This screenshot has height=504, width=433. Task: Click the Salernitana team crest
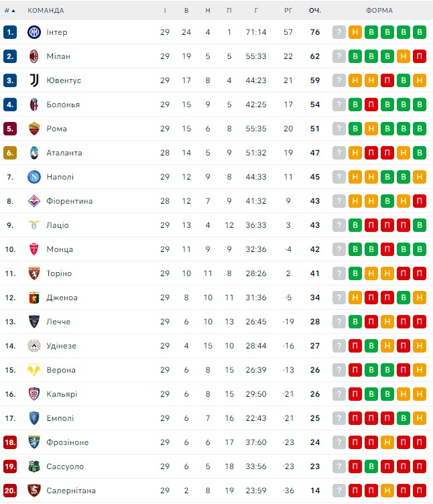point(34,491)
